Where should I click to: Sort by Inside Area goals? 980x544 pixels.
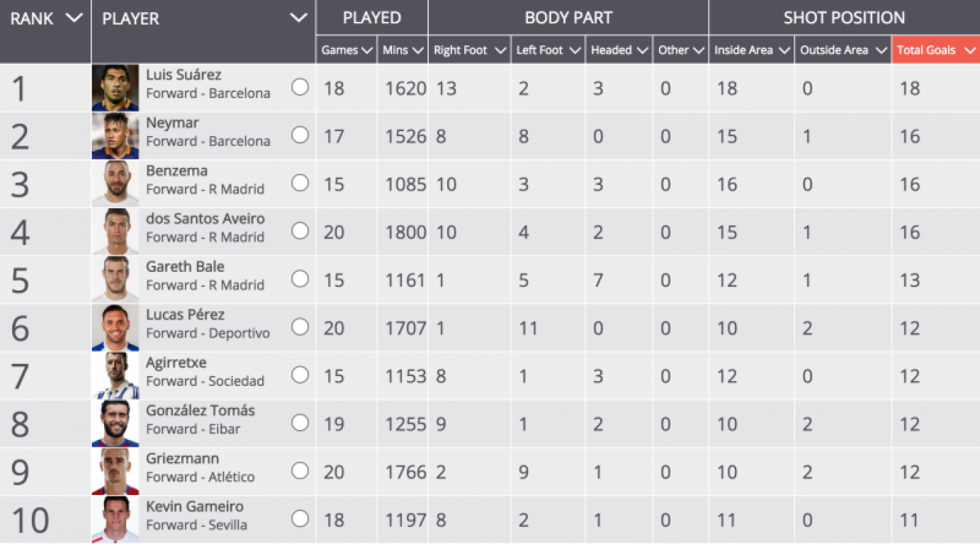(x=751, y=50)
